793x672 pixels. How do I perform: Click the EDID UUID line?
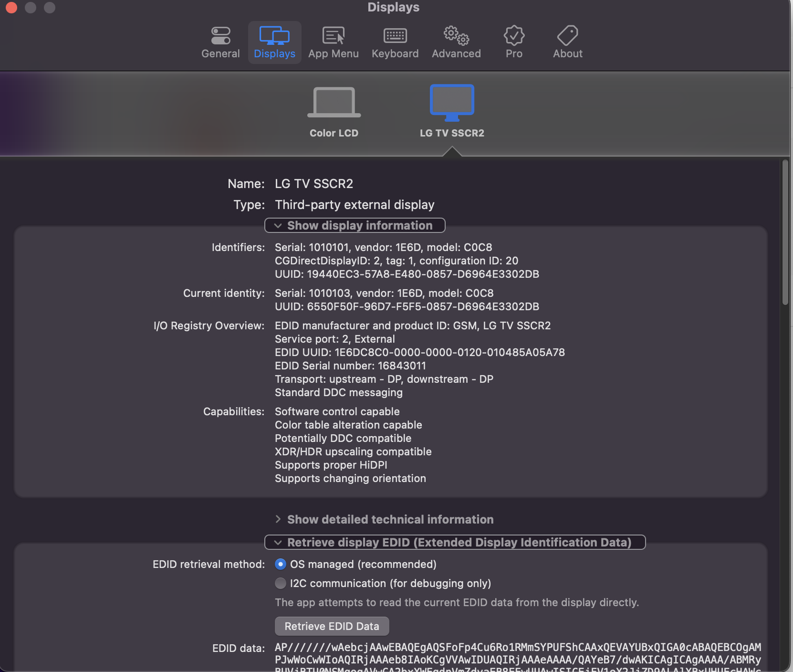tap(420, 352)
